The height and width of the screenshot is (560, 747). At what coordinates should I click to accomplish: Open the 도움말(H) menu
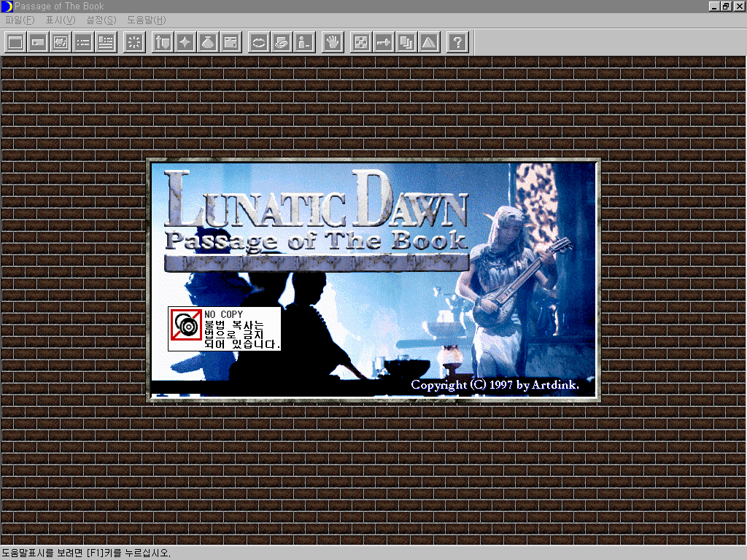coord(146,20)
